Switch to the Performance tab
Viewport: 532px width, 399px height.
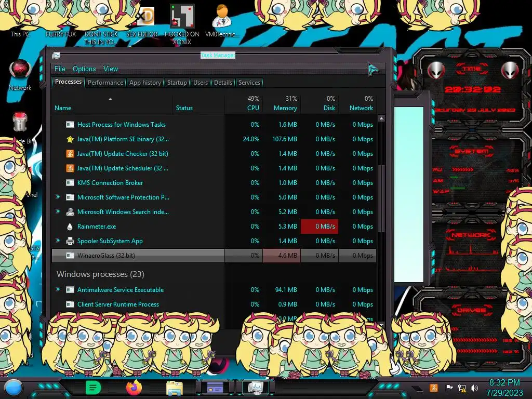coord(105,83)
